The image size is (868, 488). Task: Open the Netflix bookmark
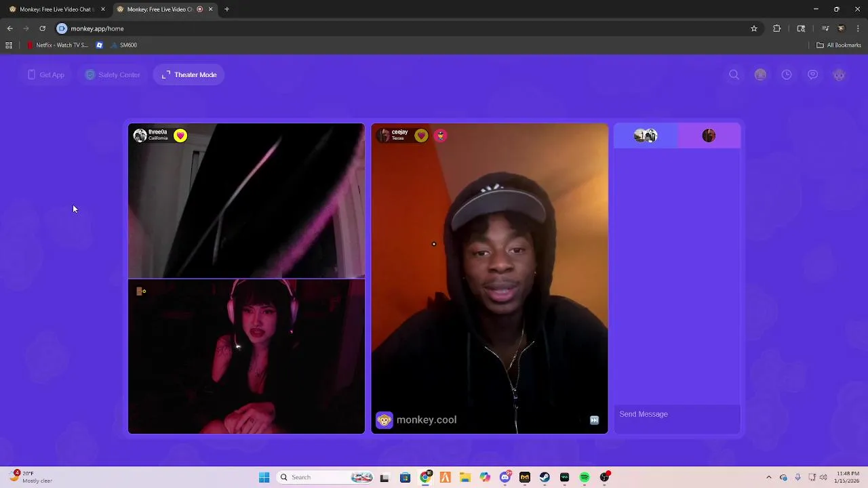click(x=58, y=45)
